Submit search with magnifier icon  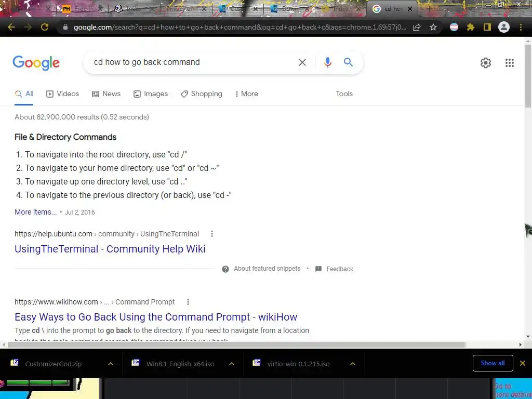pyautogui.click(x=348, y=62)
